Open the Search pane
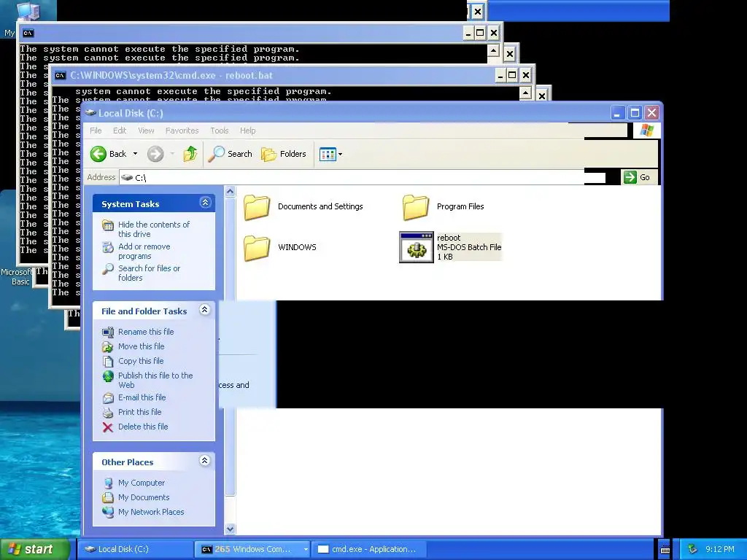The width and height of the screenshot is (747, 560). [x=230, y=154]
